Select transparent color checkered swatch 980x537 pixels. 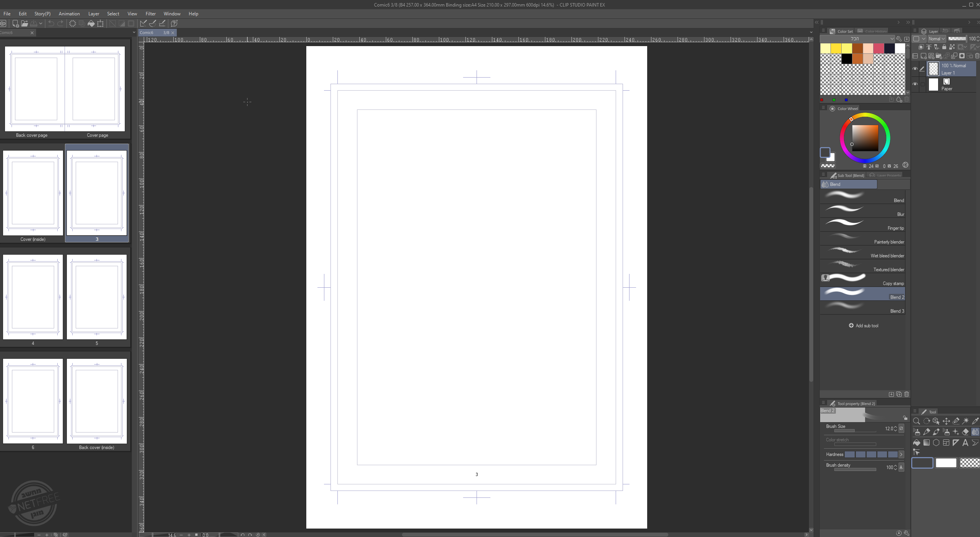coord(969,463)
